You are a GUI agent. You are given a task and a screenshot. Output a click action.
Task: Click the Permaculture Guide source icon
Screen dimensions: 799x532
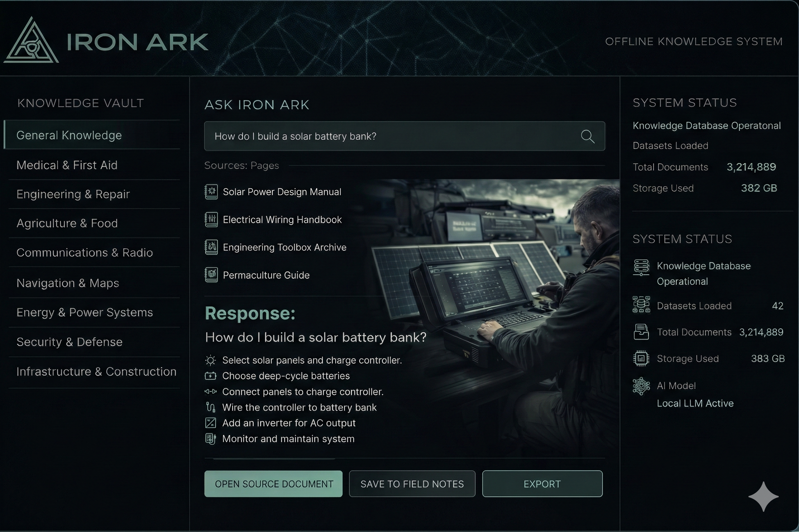211,275
